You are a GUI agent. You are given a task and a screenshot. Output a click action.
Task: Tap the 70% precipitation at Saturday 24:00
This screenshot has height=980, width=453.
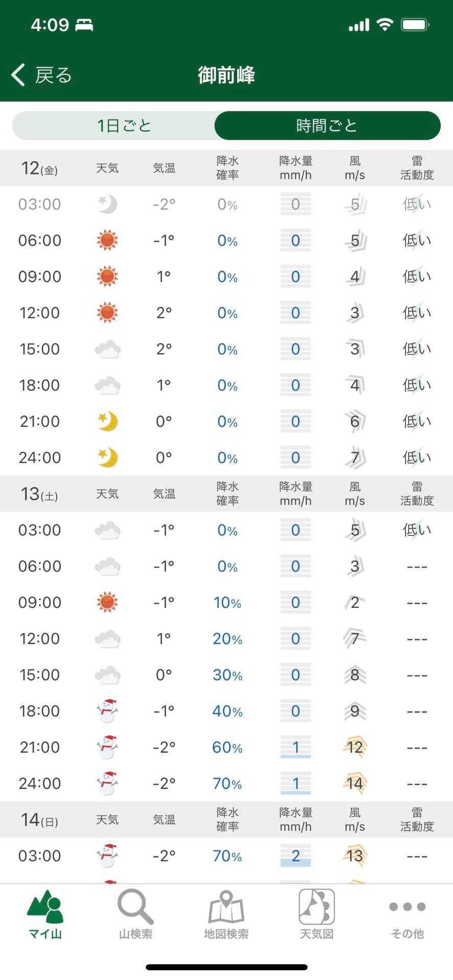227,783
